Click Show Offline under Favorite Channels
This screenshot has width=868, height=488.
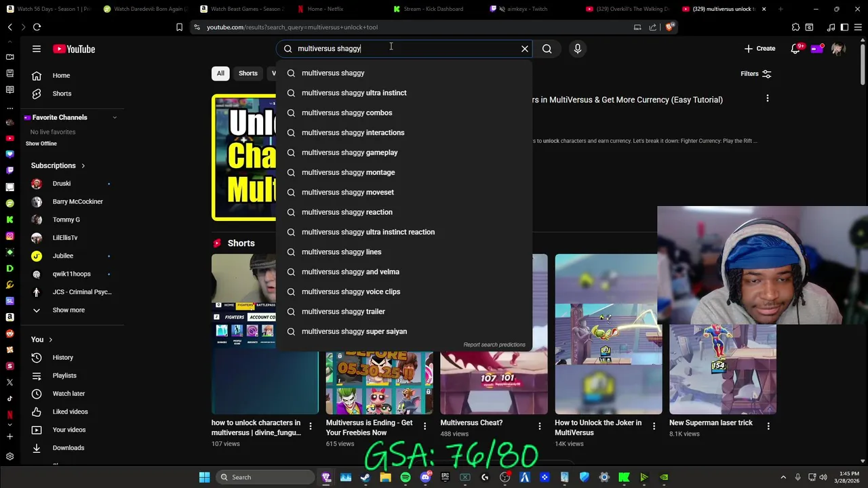[41, 144]
